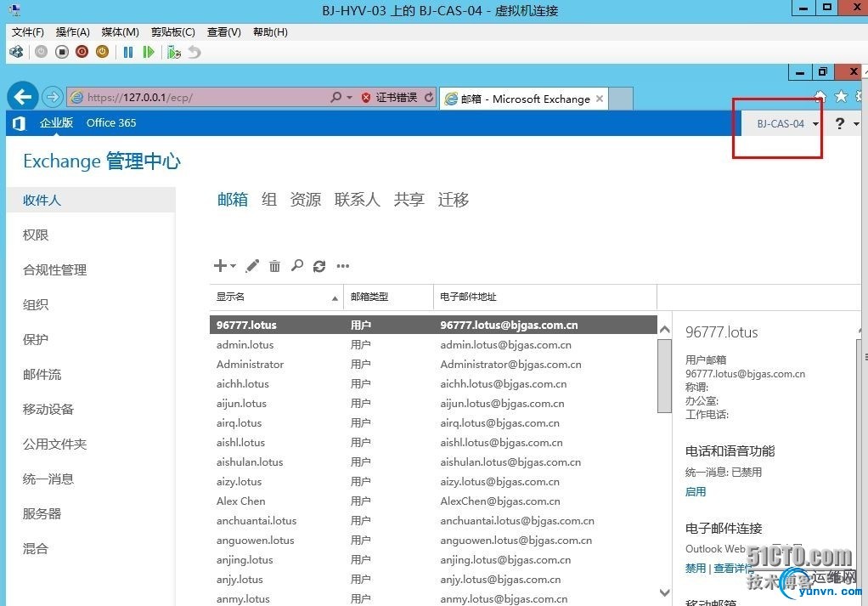This screenshot has height=606, width=868.
Task: Switch to 企业版 in the blue bar
Action: tap(56, 123)
